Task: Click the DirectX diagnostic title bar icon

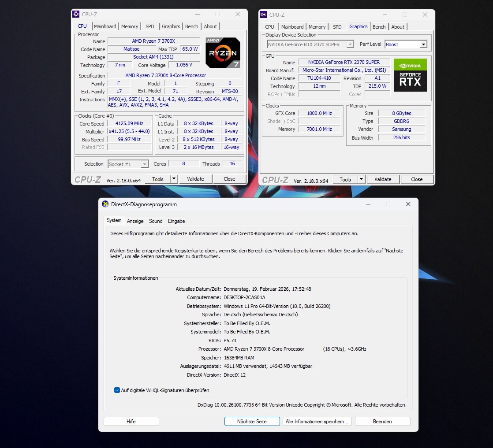Action: (105, 204)
